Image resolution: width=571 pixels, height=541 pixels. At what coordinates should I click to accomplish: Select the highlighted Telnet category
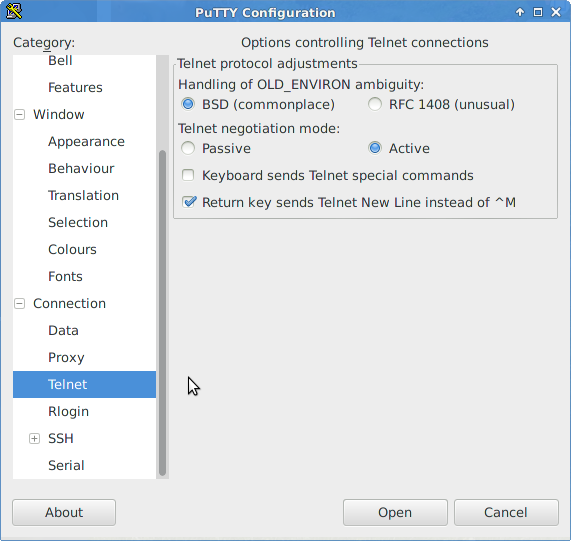click(x=84, y=384)
